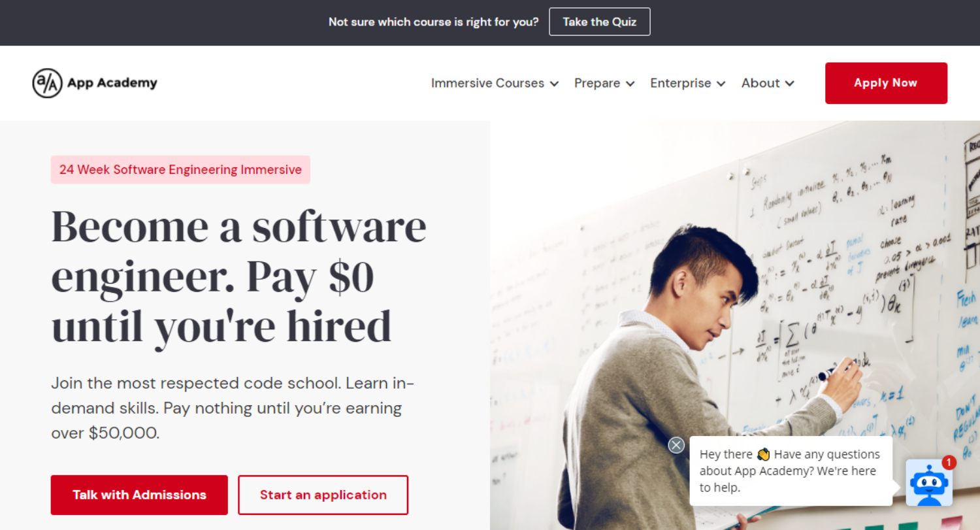Click the Take the Quiz button
The image size is (980, 530).
pos(599,22)
